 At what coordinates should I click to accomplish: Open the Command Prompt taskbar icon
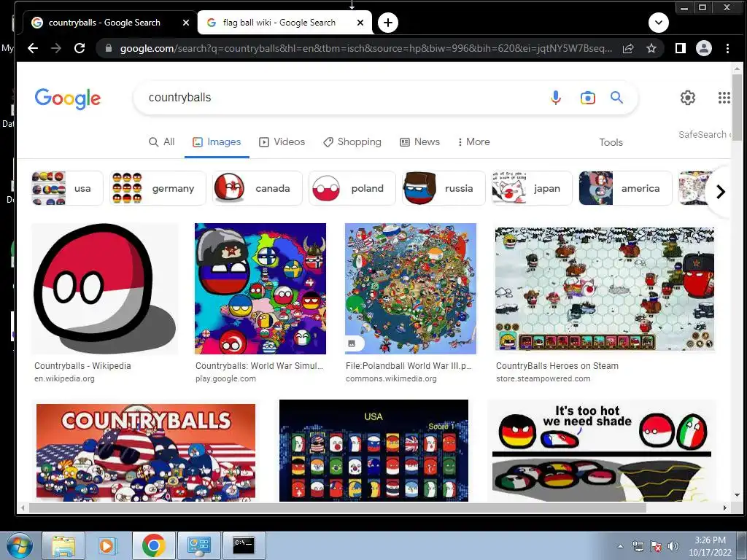(x=244, y=545)
